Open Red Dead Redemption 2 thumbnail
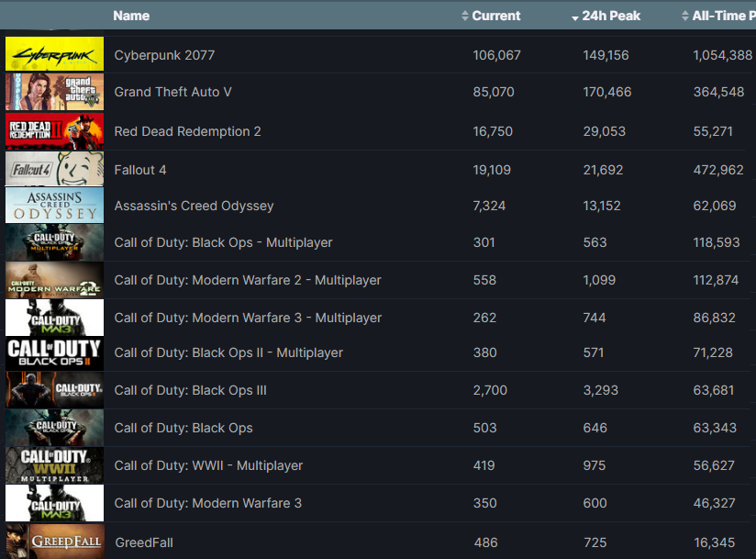 [54, 130]
